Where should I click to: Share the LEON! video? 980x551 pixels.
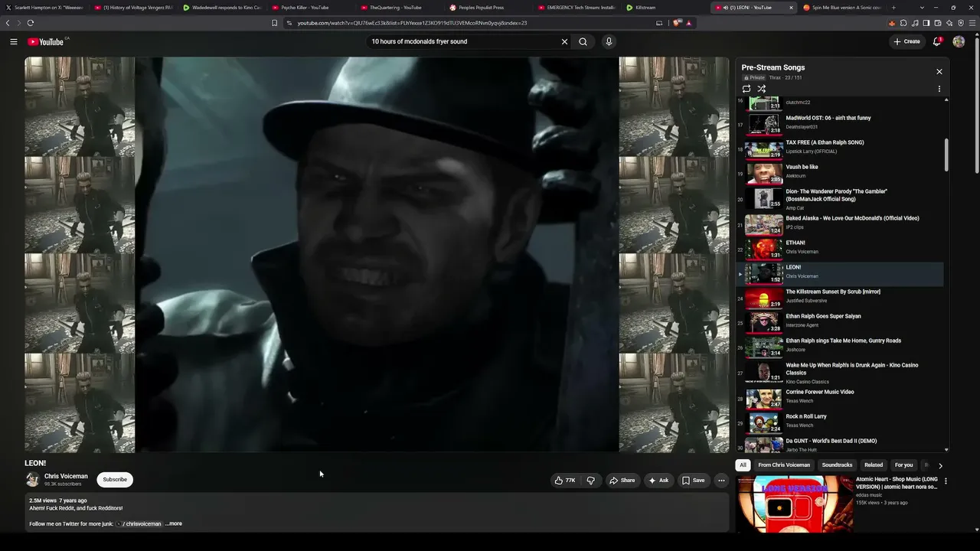622,480
